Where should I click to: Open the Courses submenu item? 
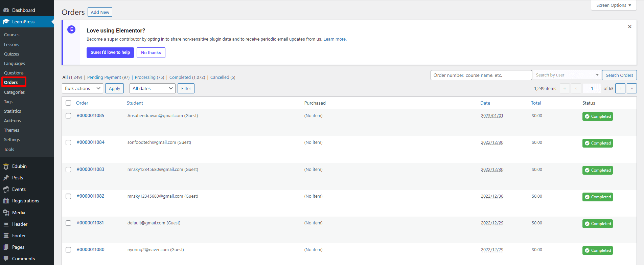point(12,35)
